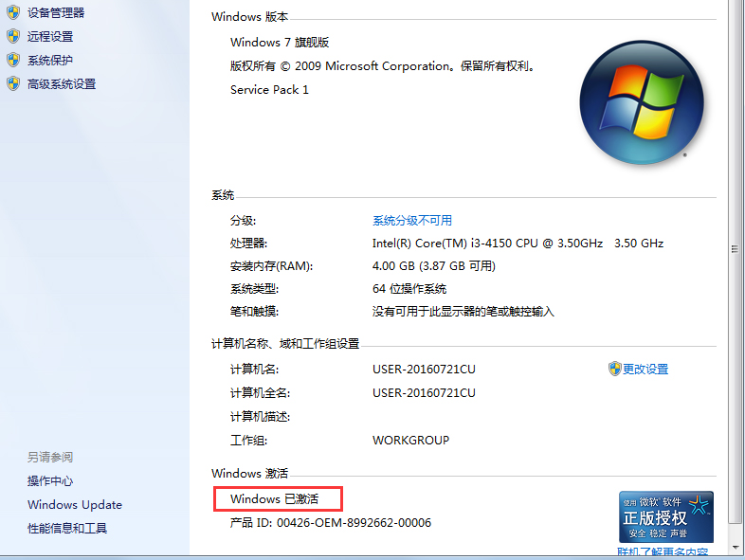Open 性能信息和工具 link
This screenshot has height=560, width=745.
(x=67, y=528)
